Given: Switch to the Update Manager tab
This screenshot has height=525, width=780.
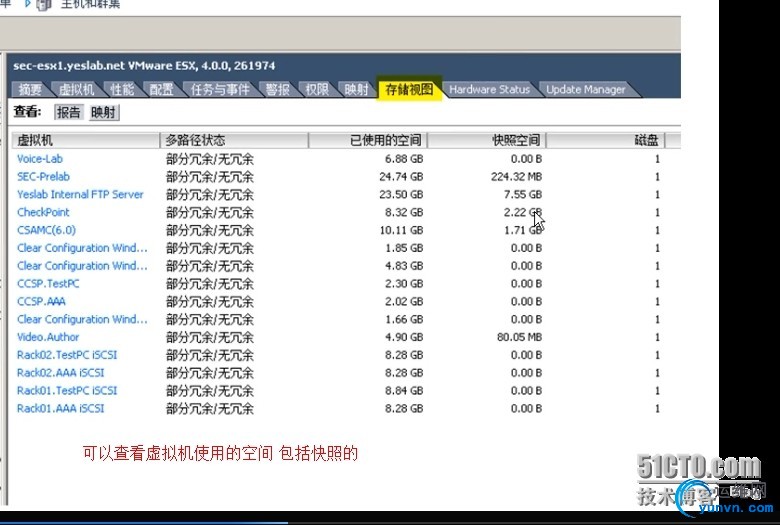Looking at the screenshot, I should click(585, 90).
